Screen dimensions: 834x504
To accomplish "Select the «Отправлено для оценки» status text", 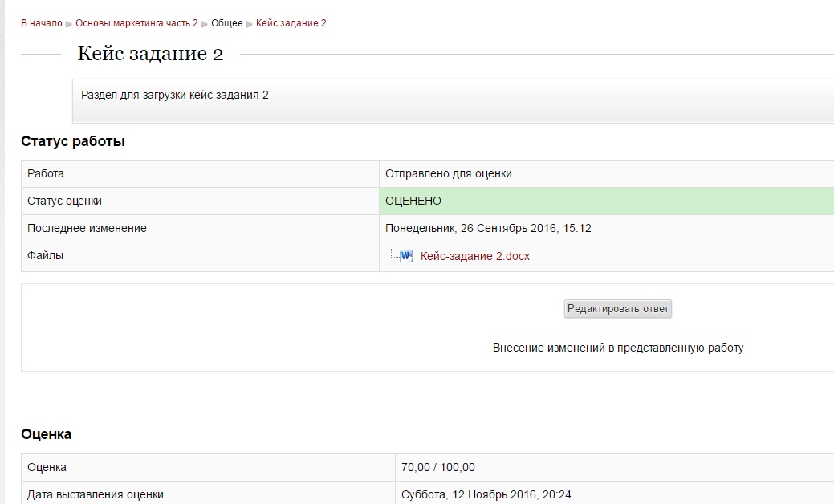I will (448, 173).
